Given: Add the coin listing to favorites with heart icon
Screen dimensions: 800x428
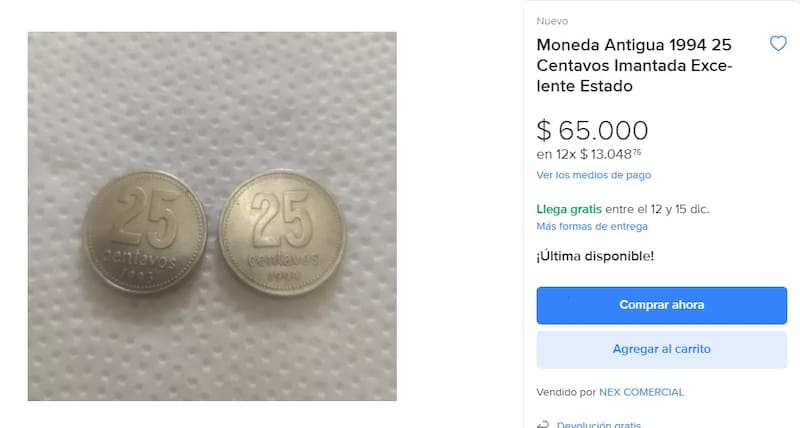Looking at the screenshot, I should tap(778, 43).
